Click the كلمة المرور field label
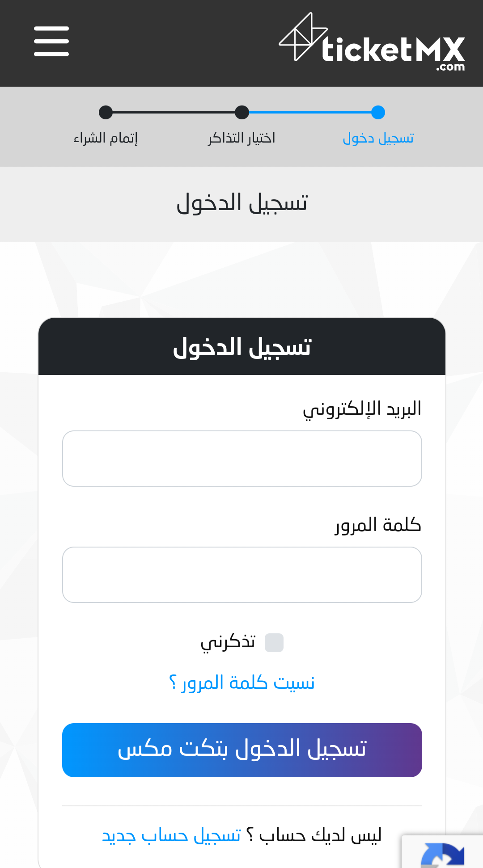Viewport: 483px width, 868px height. 378,525
